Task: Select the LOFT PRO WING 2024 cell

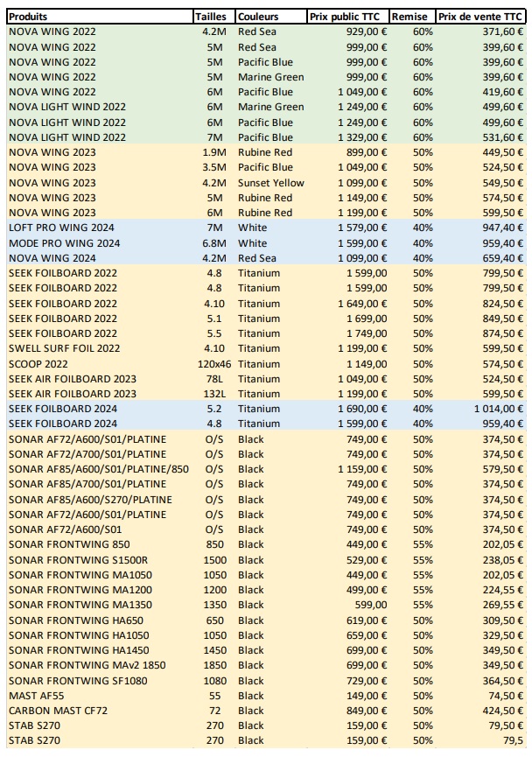Action: pyautogui.click(x=59, y=228)
